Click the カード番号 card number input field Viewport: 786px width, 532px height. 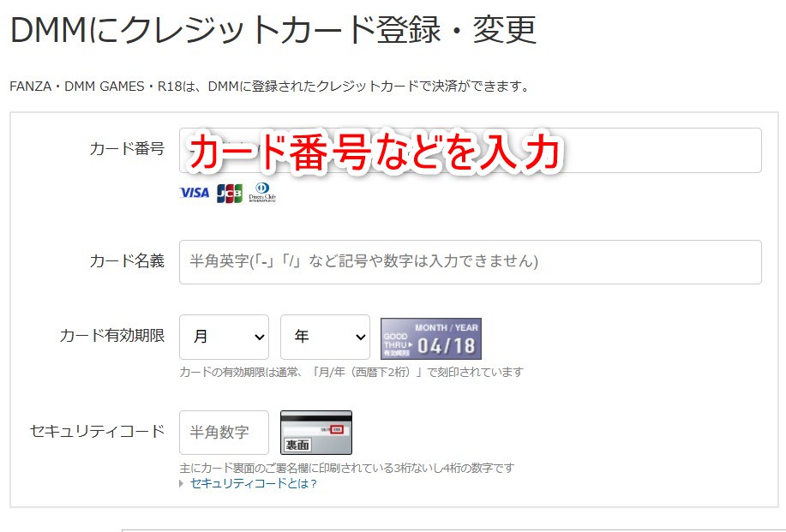[x=471, y=148]
